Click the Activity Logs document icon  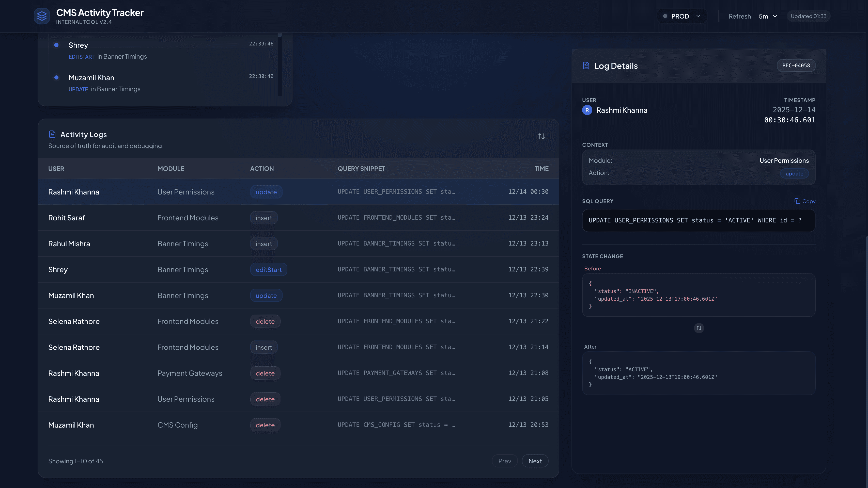(52, 134)
